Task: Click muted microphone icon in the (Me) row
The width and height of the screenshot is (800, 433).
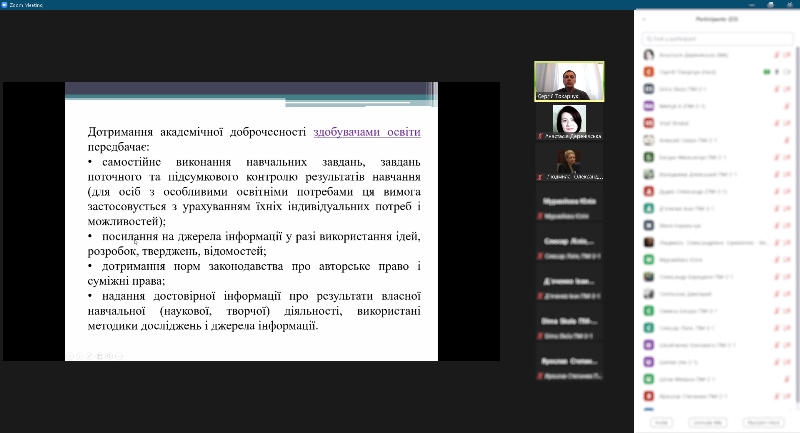Action: [777, 55]
